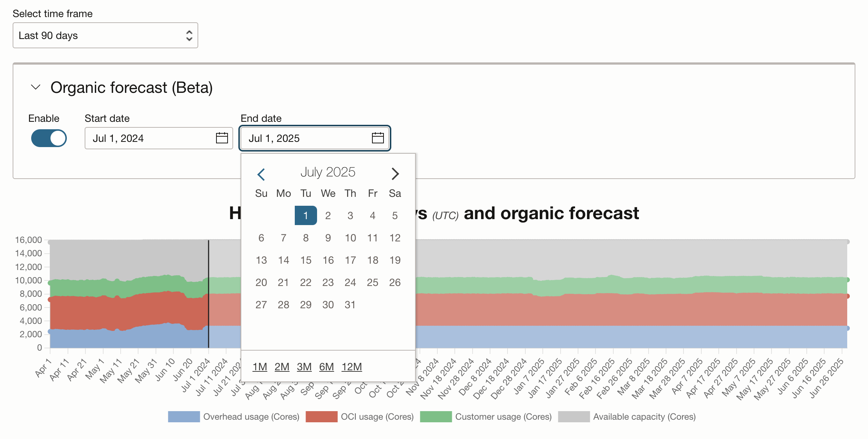Click the End date input field
Image resolution: width=868 pixels, height=439 pixels.
[x=304, y=138]
